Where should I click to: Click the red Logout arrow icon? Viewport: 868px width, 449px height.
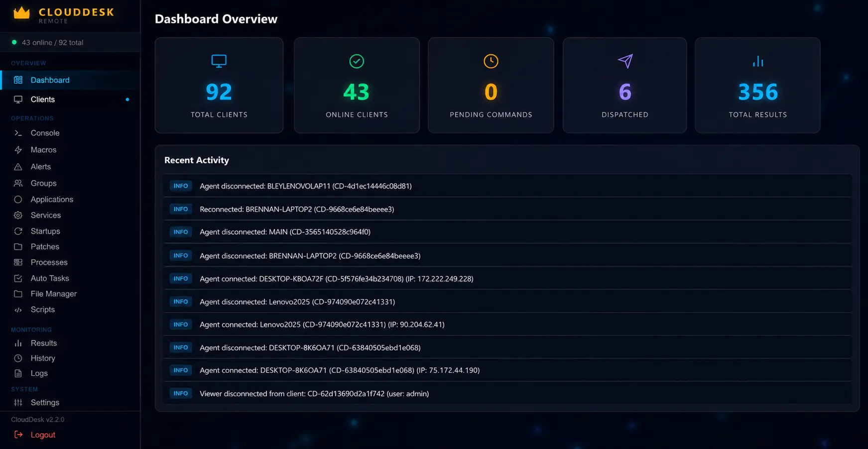coord(18,435)
